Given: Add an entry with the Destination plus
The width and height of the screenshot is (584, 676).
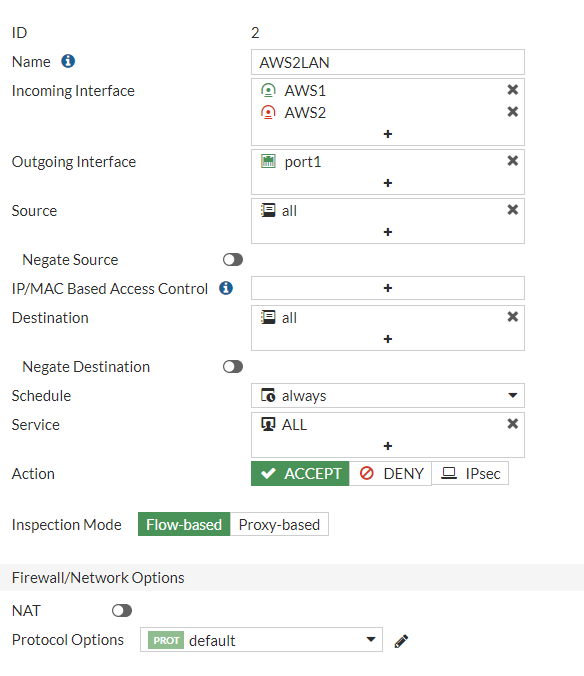Looking at the screenshot, I should pyautogui.click(x=387, y=339).
